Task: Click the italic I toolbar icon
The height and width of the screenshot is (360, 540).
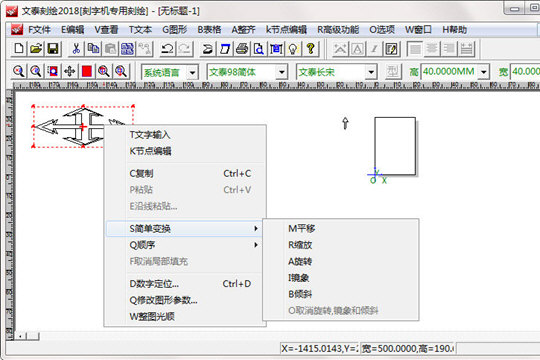Action: point(374,49)
